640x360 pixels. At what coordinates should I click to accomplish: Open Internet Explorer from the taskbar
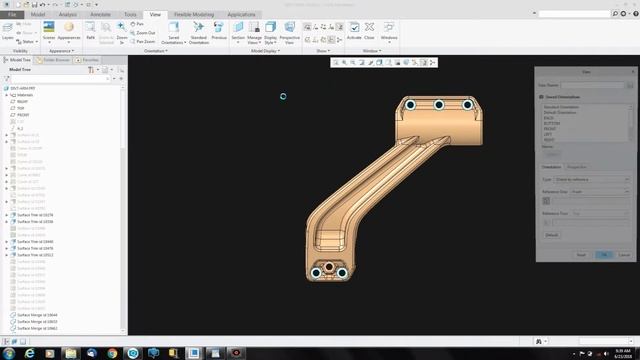pyautogui.click(x=29, y=353)
